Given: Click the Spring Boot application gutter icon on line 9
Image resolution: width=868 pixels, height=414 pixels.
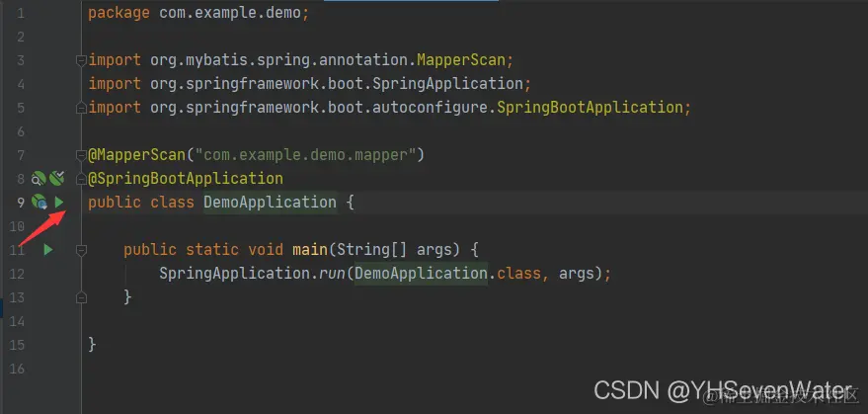Looking at the screenshot, I should click(x=39, y=202).
